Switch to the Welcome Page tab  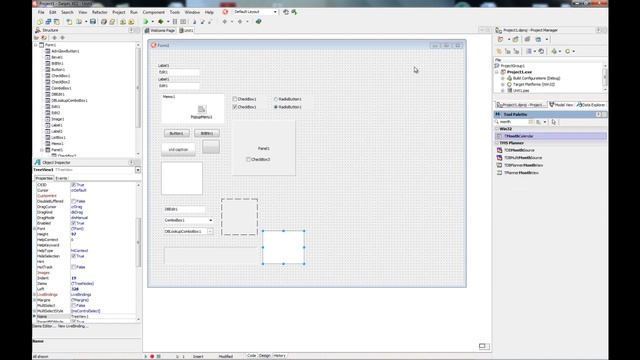[x=160, y=31]
